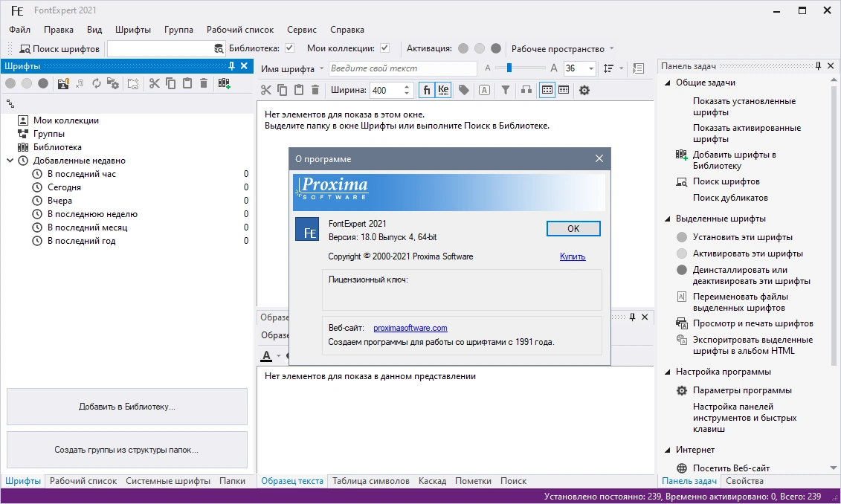This screenshot has width=841, height=504.
Task: Toggle kerning 'Ke' button
Action: pos(443,90)
